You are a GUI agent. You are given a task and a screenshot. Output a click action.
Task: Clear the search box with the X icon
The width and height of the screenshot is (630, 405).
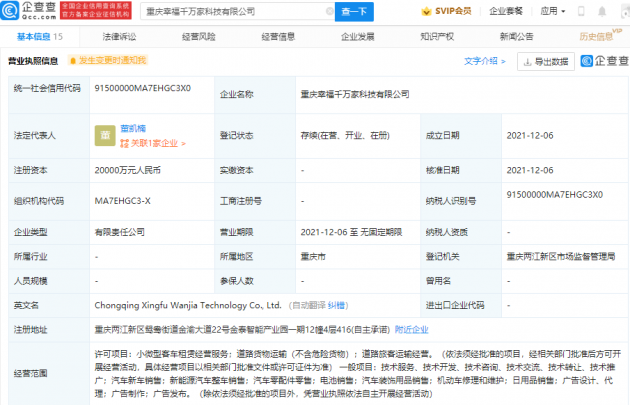(x=329, y=11)
